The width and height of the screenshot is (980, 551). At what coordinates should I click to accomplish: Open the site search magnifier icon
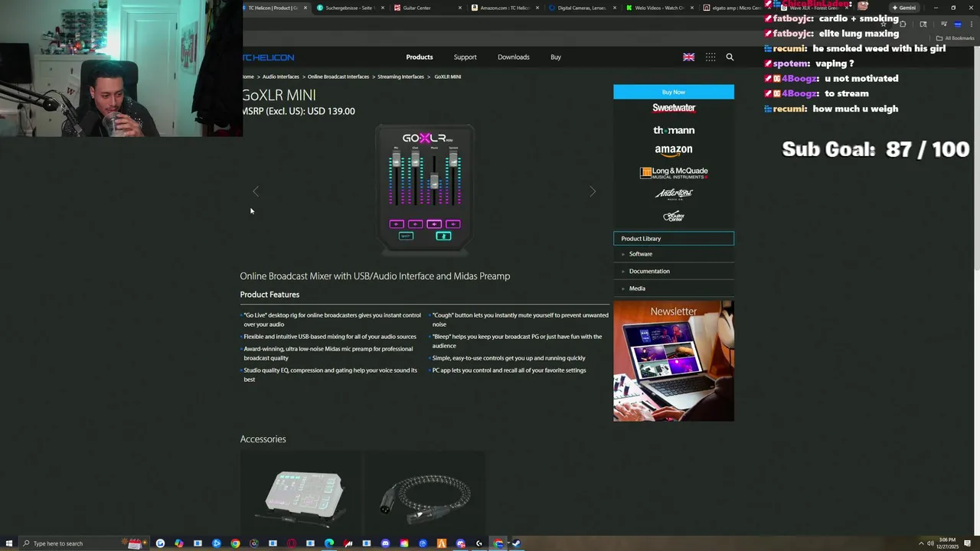[730, 57]
